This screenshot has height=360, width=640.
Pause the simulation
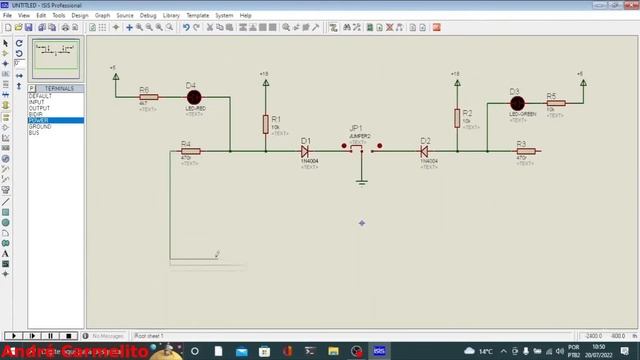tap(50, 336)
